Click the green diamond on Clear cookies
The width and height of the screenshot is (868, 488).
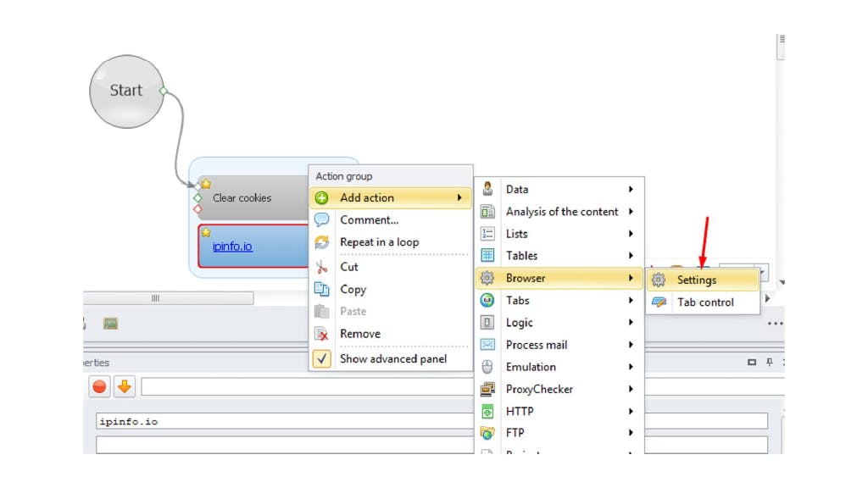(x=198, y=197)
